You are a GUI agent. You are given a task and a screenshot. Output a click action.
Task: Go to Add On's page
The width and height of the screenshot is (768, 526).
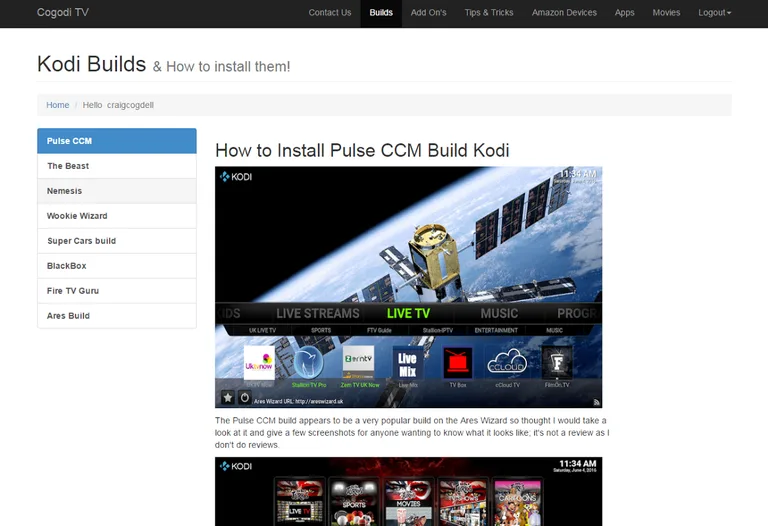[x=429, y=13]
